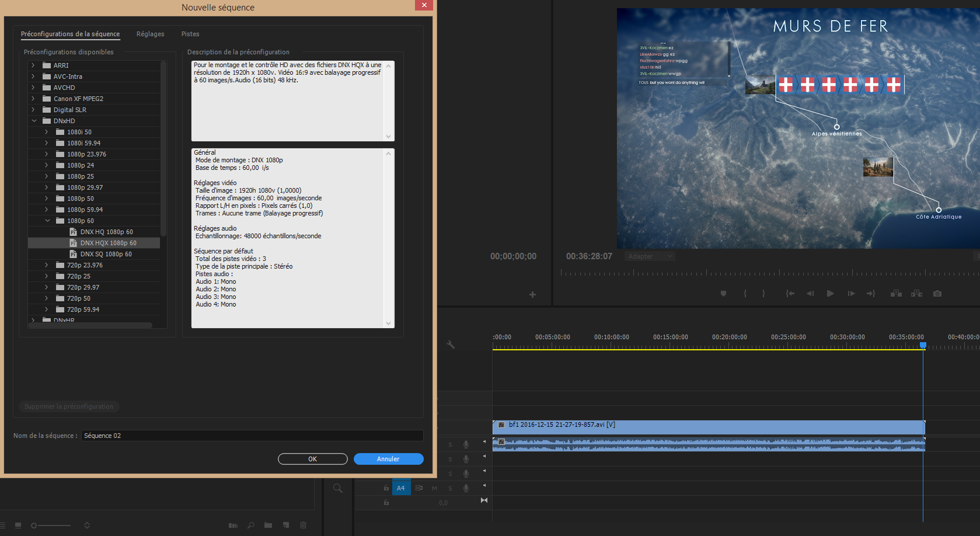
Task: Switch to the Pistes tab
Action: (x=190, y=34)
